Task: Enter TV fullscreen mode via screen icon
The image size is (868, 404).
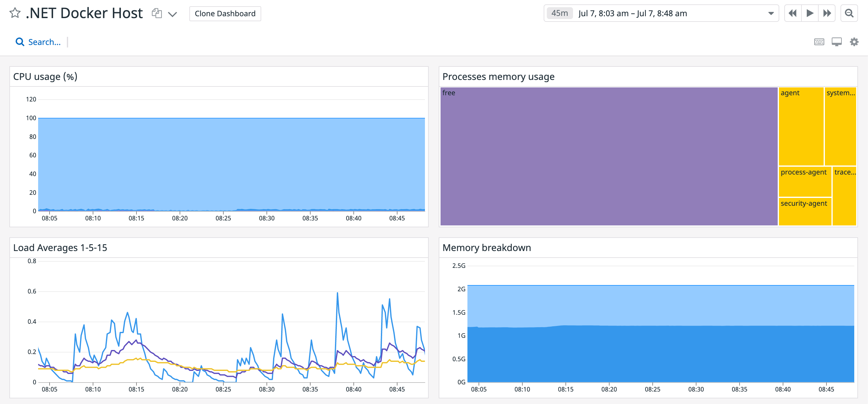Action: [x=836, y=42]
